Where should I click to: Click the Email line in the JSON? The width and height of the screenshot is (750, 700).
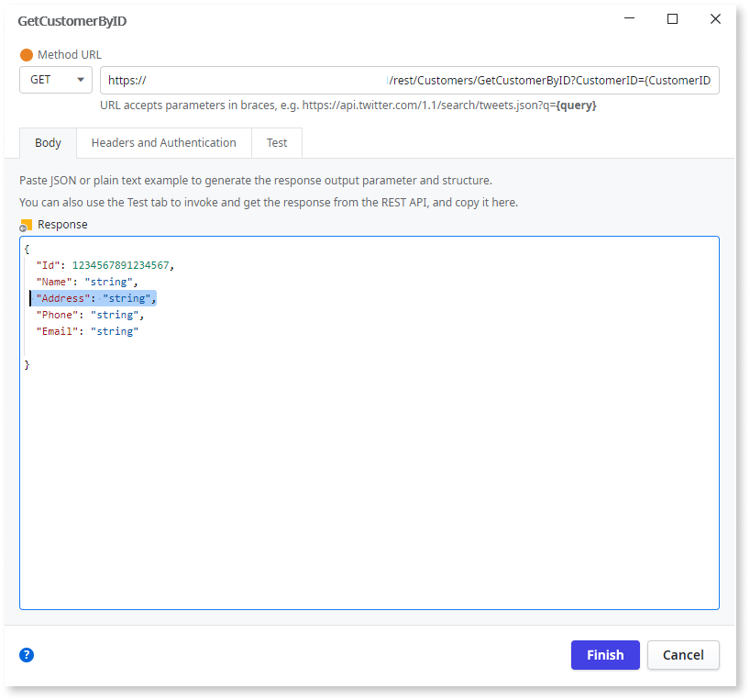[88, 331]
